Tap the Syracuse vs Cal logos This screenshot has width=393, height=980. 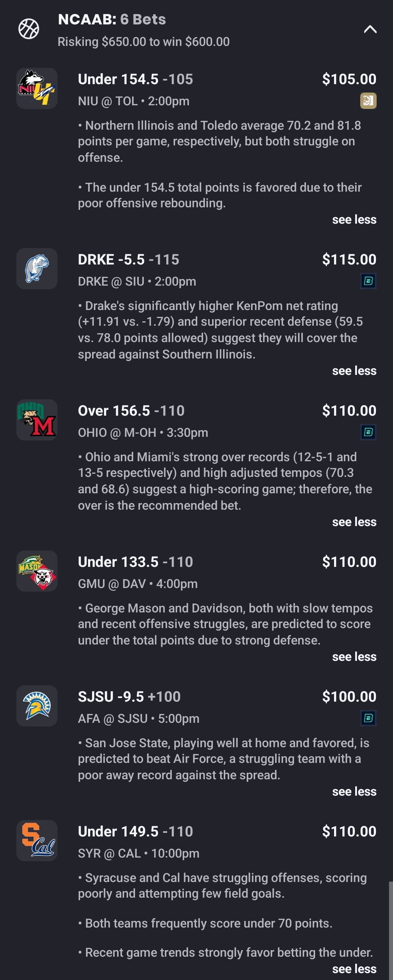pyautogui.click(x=37, y=840)
